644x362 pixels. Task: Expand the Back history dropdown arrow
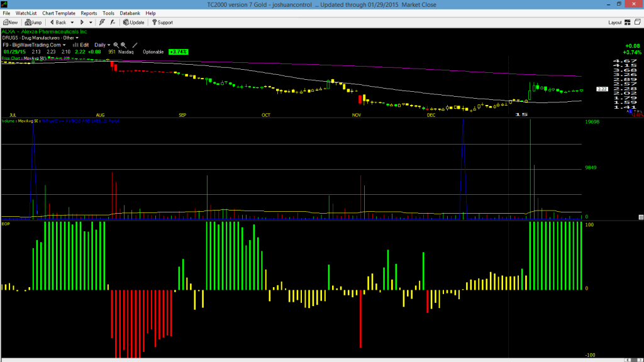pos(72,23)
